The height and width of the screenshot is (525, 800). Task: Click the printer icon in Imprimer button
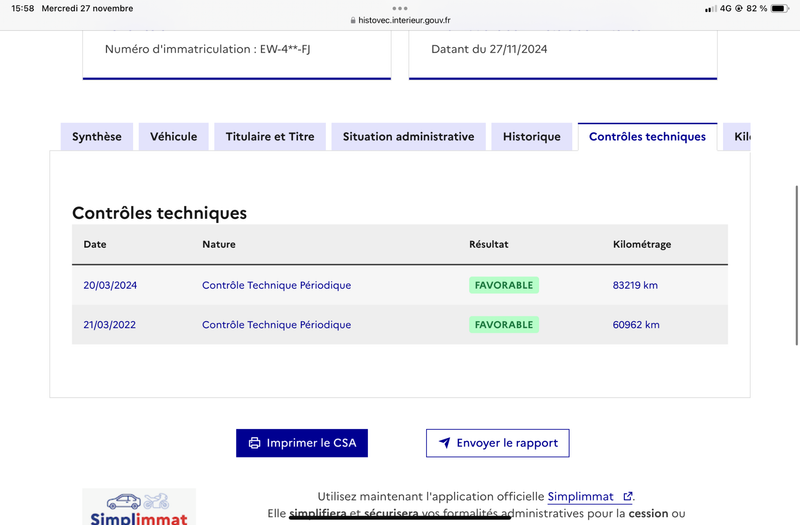(x=254, y=443)
